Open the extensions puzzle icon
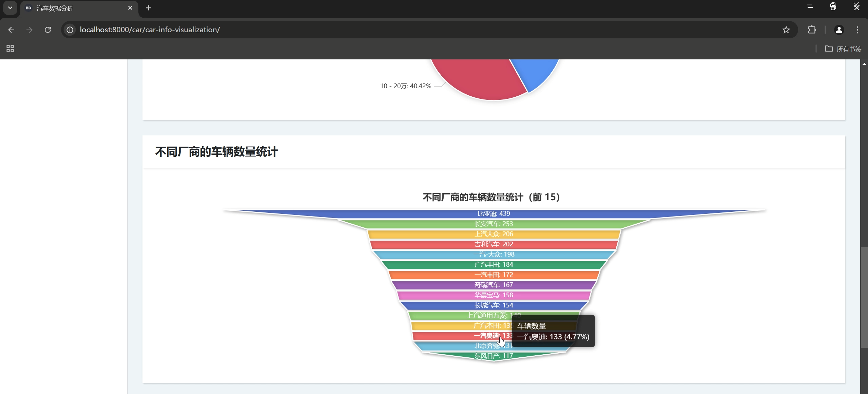This screenshot has width=868, height=394. click(x=812, y=30)
